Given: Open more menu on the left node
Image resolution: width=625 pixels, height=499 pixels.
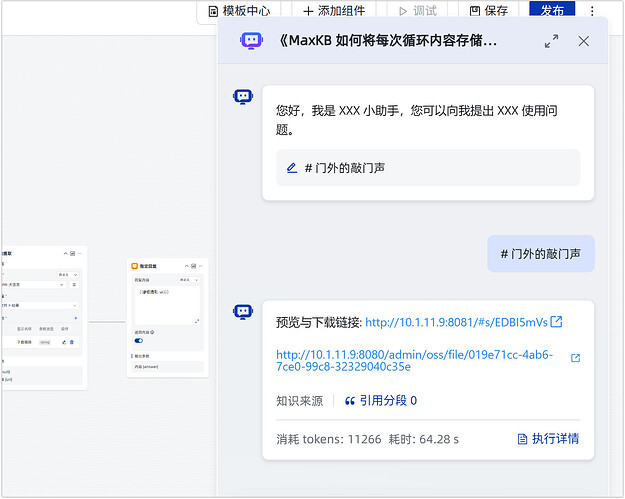Looking at the screenshot, I should (80, 253).
